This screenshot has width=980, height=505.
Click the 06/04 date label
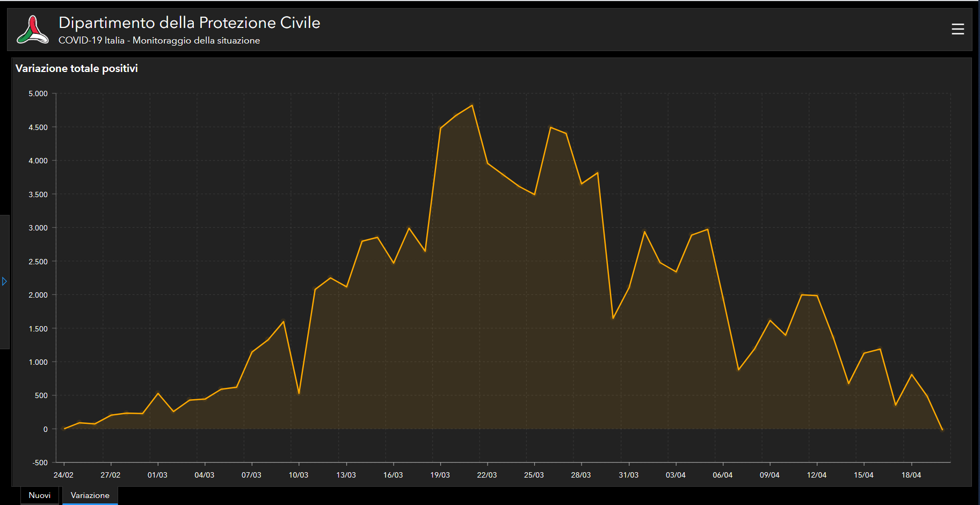723,475
